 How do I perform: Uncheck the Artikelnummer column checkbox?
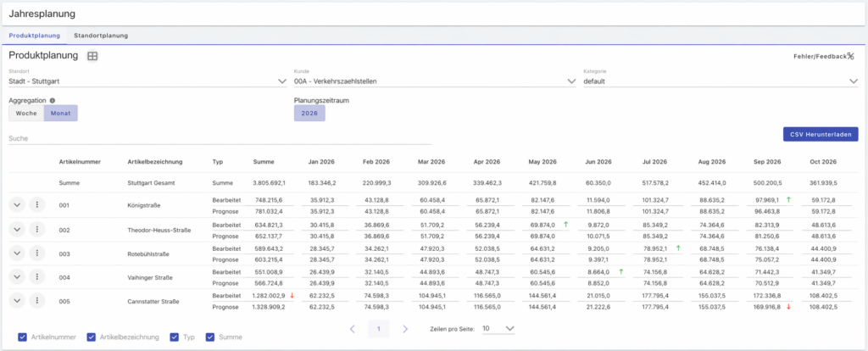[23, 337]
